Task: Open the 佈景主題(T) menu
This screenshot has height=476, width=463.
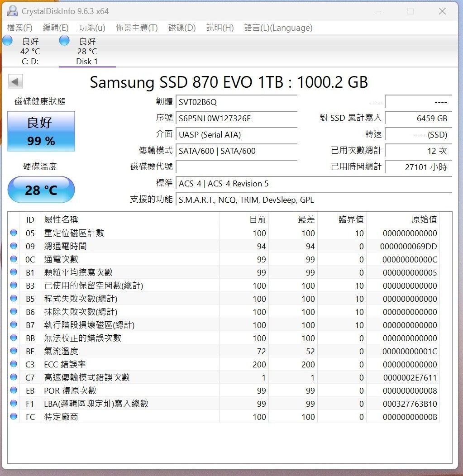Action: (137, 28)
